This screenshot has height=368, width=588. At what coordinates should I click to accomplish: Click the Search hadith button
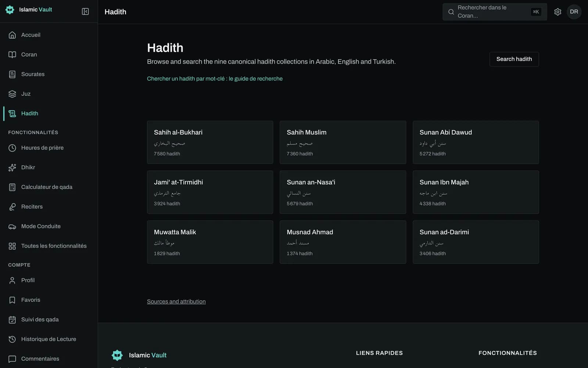(x=514, y=59)
